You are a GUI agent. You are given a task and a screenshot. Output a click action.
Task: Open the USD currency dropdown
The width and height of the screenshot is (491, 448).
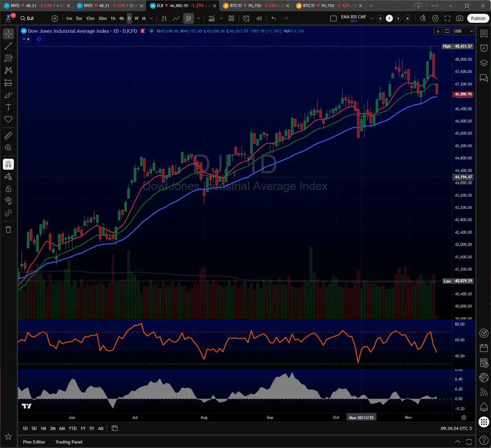(x=463, y=31)
